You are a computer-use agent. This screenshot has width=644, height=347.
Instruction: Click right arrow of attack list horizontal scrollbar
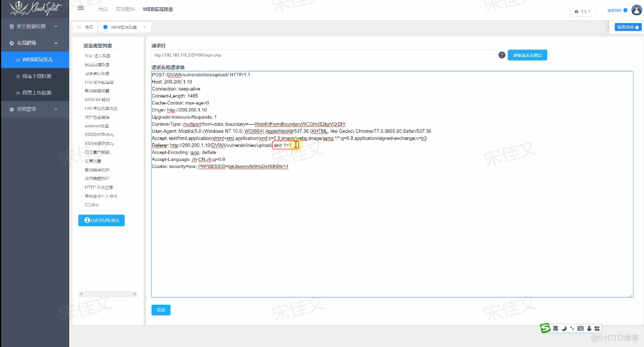(136, 294)
